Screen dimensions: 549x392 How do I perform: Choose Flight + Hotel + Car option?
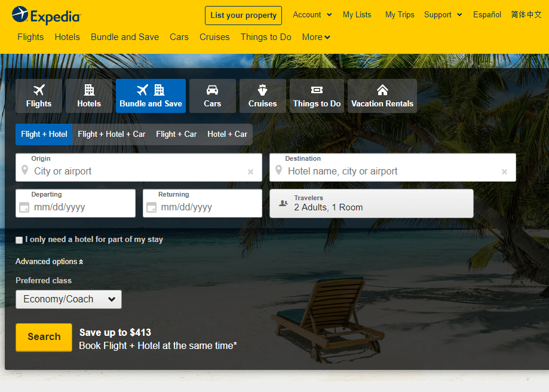111,134
